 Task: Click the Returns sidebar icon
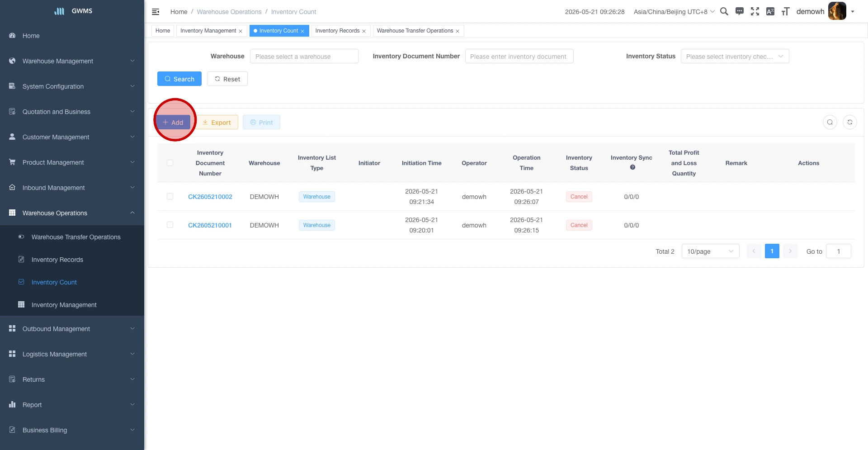12,379
